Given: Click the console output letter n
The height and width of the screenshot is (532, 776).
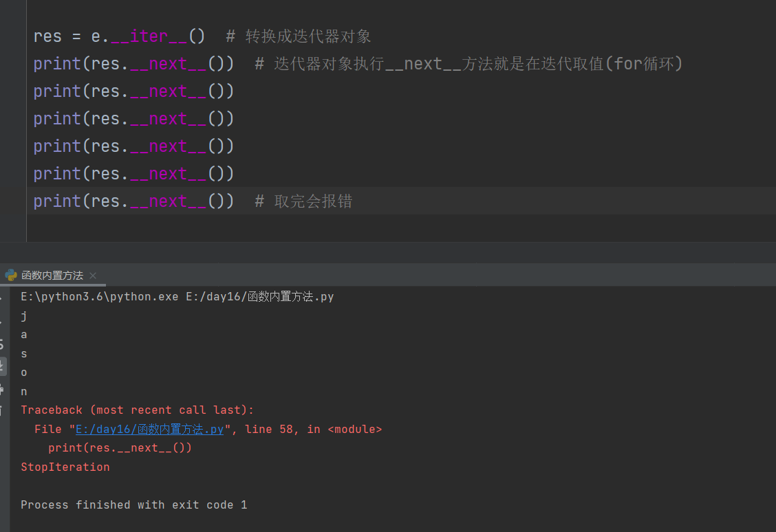Looking at the screenshot, I should [x=24, y=392].
